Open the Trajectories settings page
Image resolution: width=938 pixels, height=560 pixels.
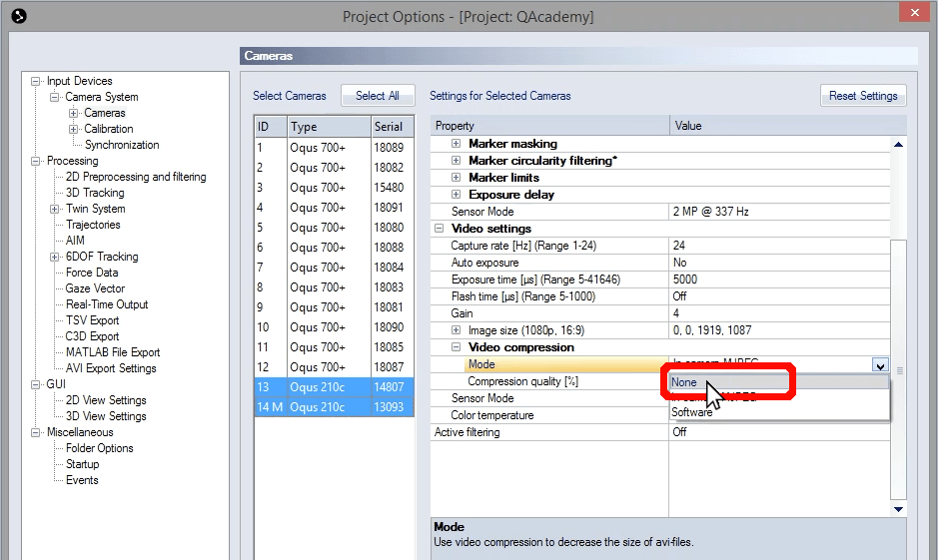pyautogui.click(x=93, y=225)
